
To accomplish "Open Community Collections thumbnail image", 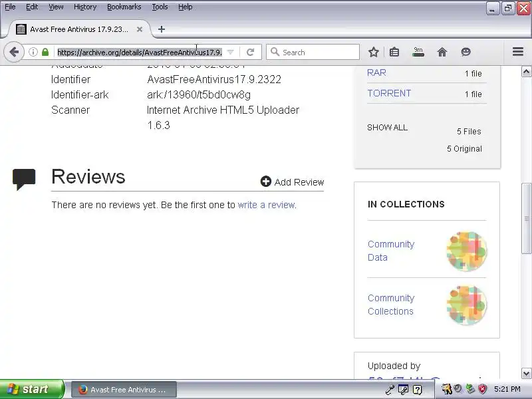I will 467,305.
